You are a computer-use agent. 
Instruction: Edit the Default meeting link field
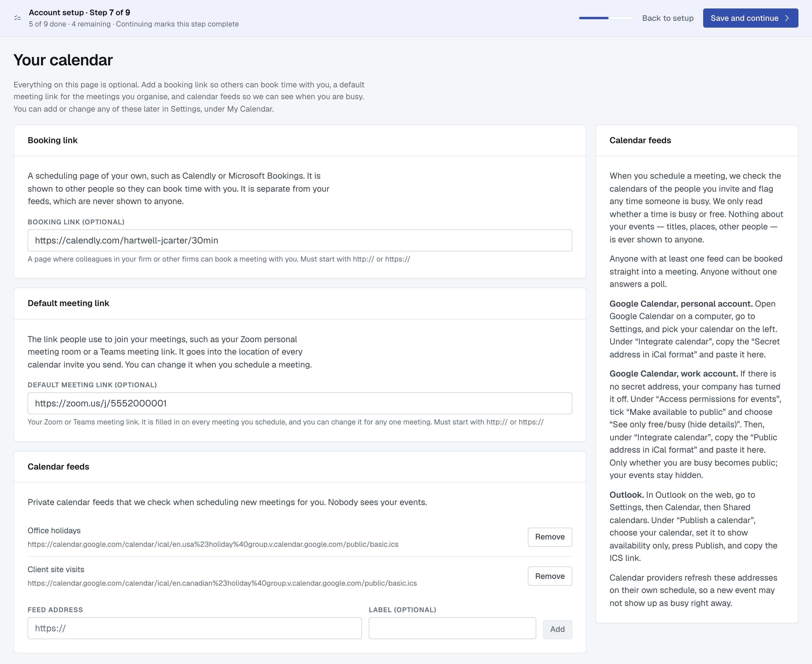300,403
